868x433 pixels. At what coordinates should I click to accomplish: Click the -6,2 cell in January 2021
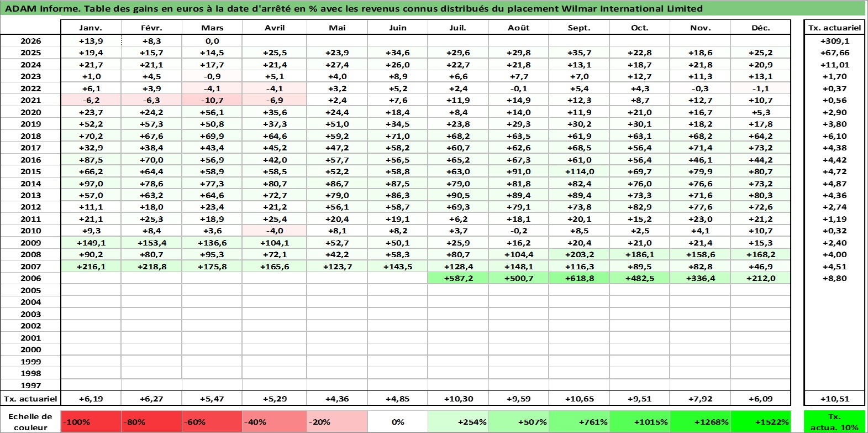click(x=91, y=100)
